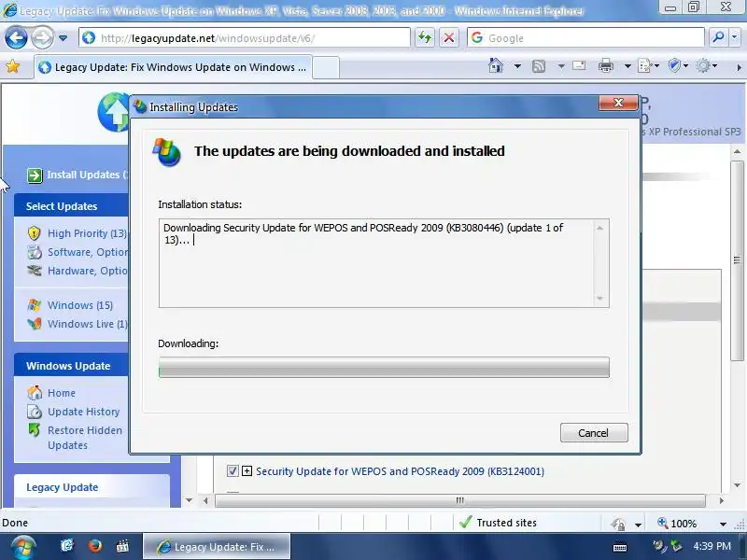Click Install Updates link in sidebar
Screen dimensions: 747x560
pos(87,175)
